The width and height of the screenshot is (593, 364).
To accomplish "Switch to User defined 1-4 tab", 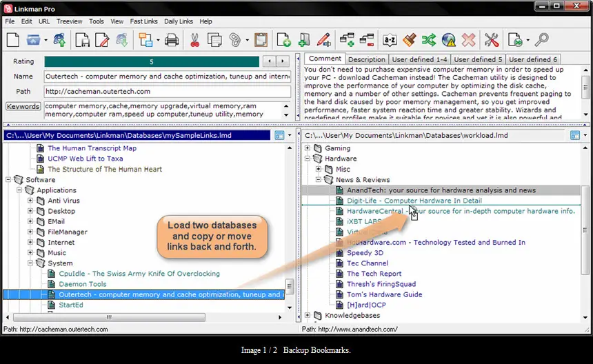I will tap(419, 59).
